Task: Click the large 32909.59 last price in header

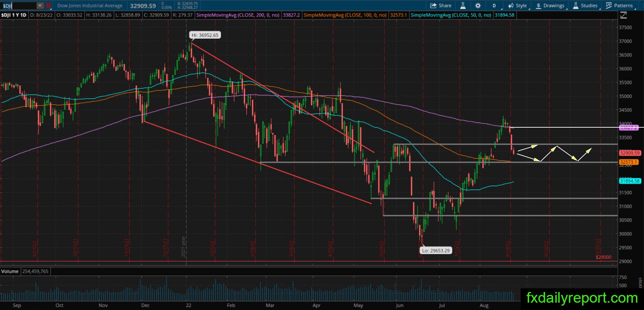Action: [143, 6]
